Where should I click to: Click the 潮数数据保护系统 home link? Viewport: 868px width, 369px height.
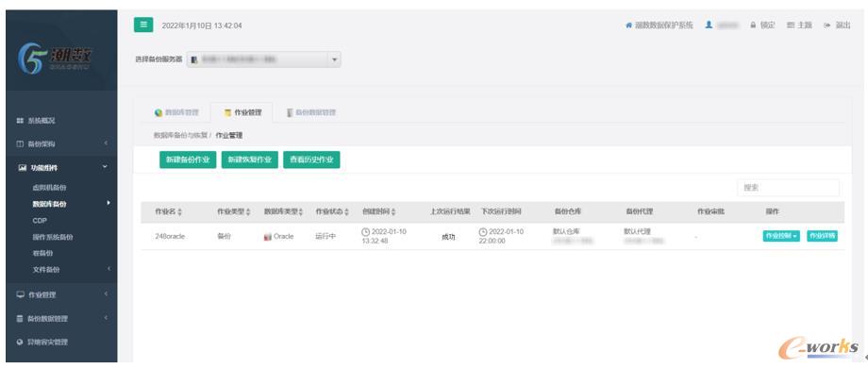pyautogui.click(x=663, y=25)
